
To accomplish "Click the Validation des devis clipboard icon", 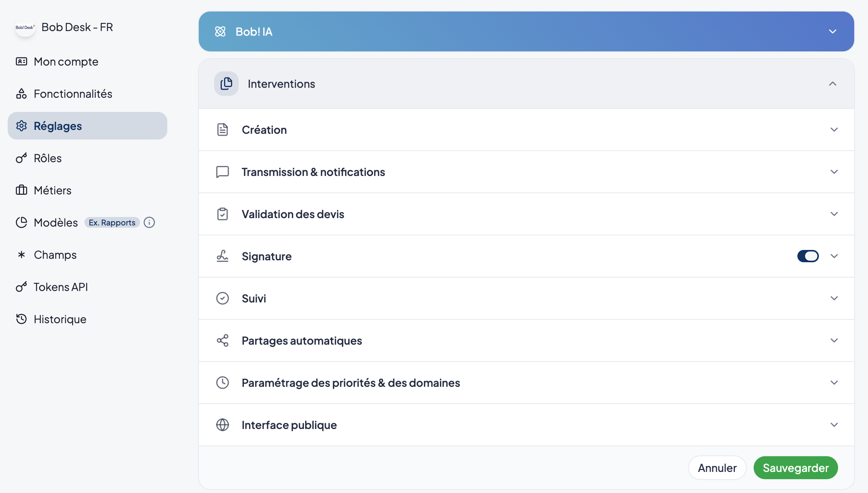I will pyautogui.click(x=223, y=214).
